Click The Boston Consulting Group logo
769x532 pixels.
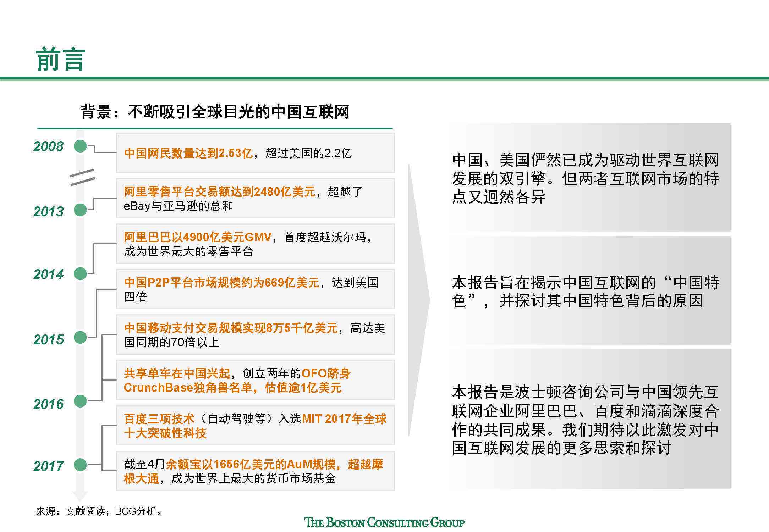tap(384, 522)
